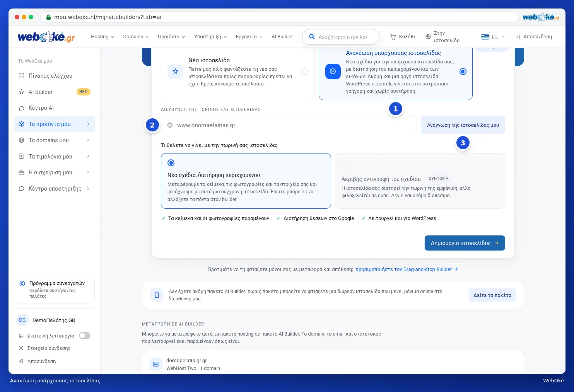
Task: Click the Η διαχείρισή μου briefcase icon
Action: tap(22, 172)
